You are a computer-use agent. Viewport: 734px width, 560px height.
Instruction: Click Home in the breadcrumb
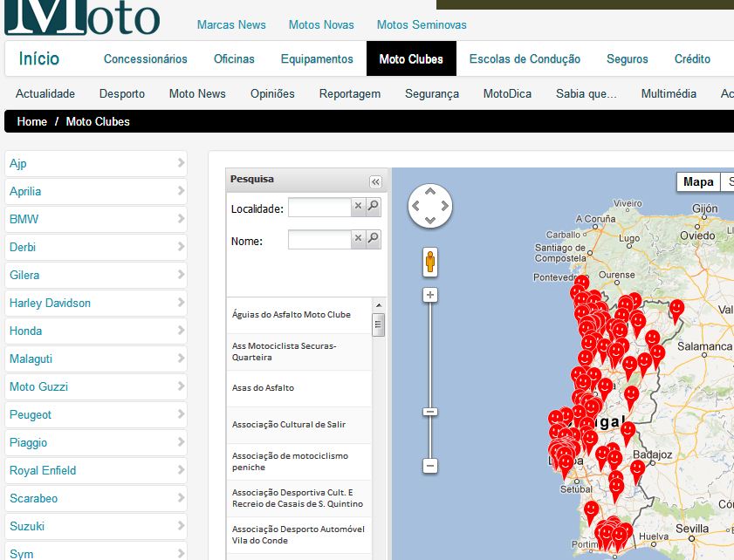click(x=31, y=121)
